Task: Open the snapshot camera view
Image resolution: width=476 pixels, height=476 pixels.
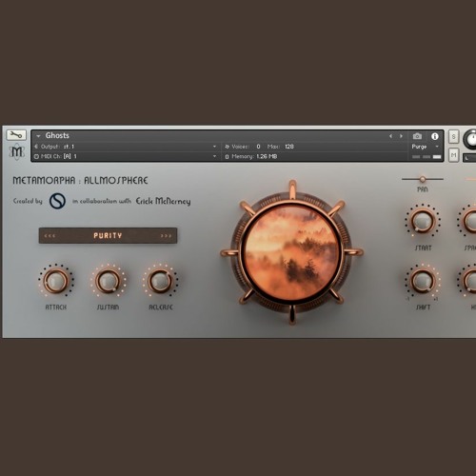Action: [417, 136]
